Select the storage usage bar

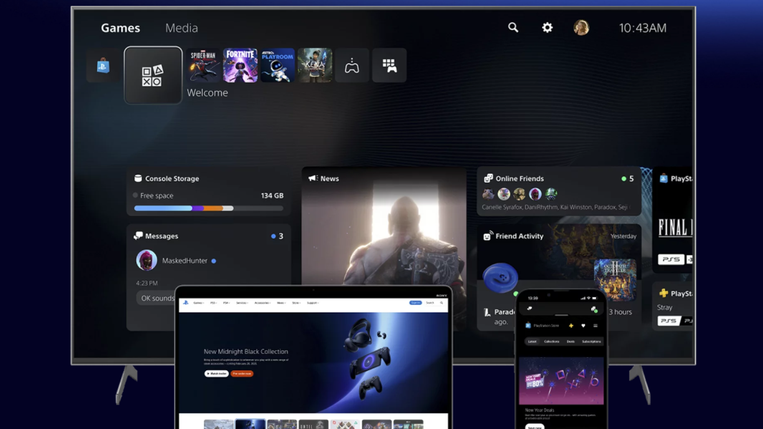coord(209,208)
